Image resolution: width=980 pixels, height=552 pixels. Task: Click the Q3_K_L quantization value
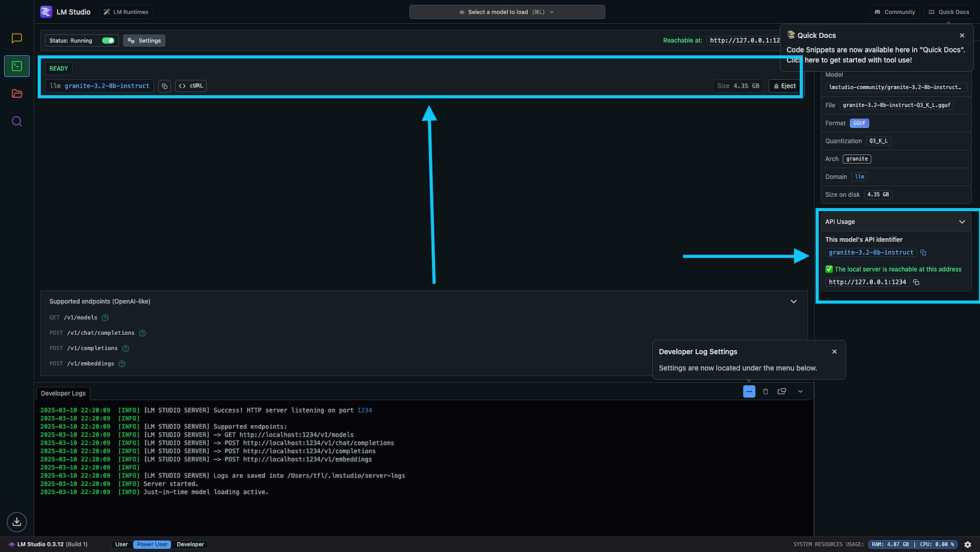point(878,141)
